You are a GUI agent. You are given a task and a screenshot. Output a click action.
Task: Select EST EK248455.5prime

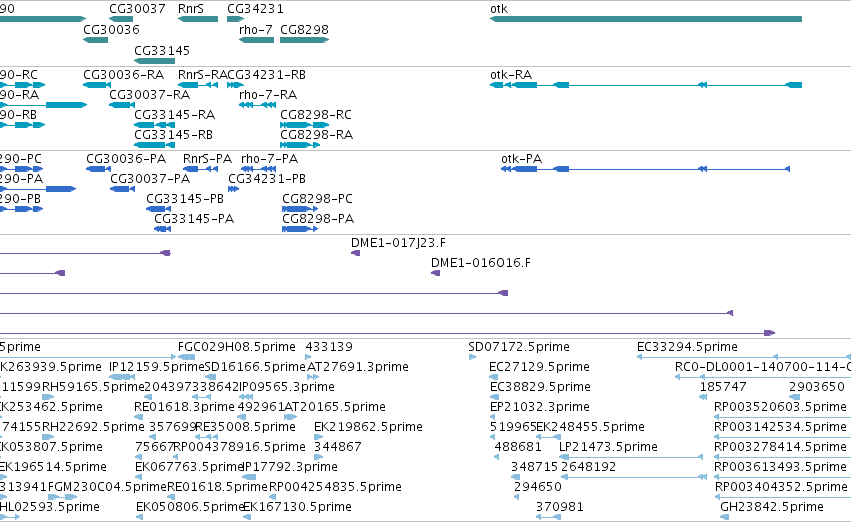coord(590,427)
